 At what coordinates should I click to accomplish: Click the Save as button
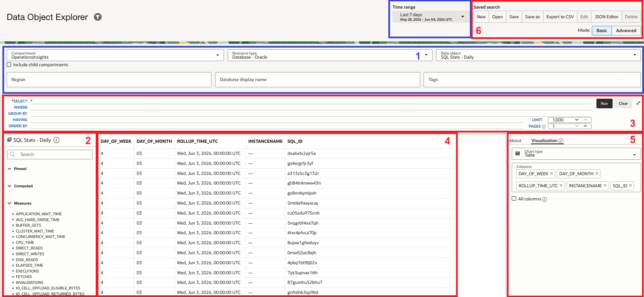point(532,17)
